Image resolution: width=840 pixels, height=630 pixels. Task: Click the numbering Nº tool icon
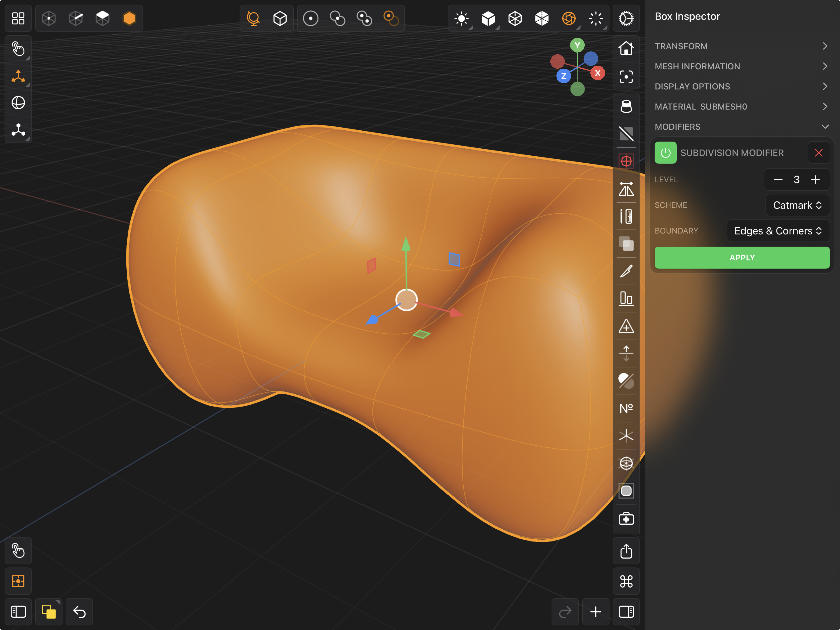(626, 409)
